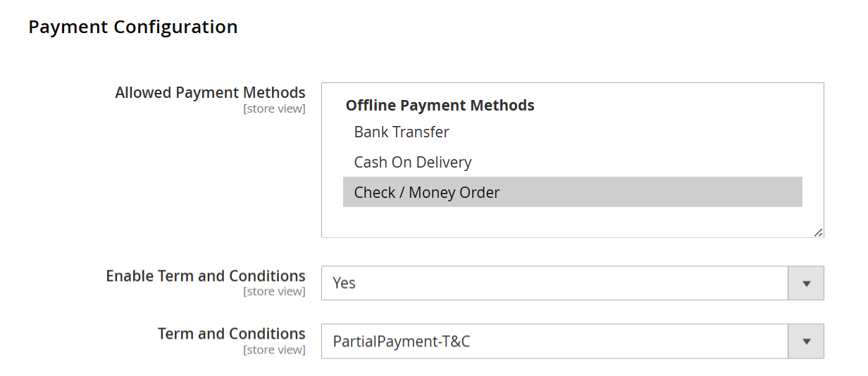
Task: Click the Payment Configuration section heading
Action: click(x=133, y=27)
